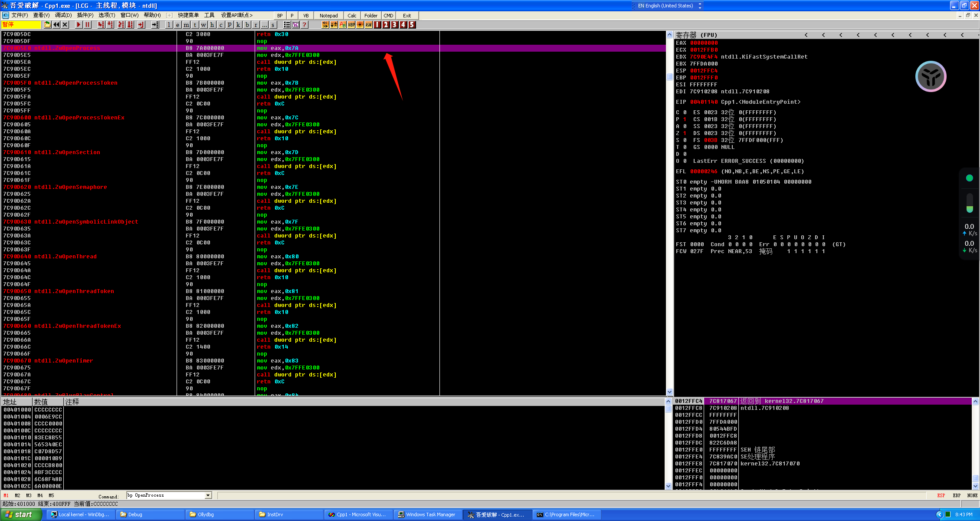
Task: Switch to Local kernel WinDbg taskbar item
Action: pos(81,514)
